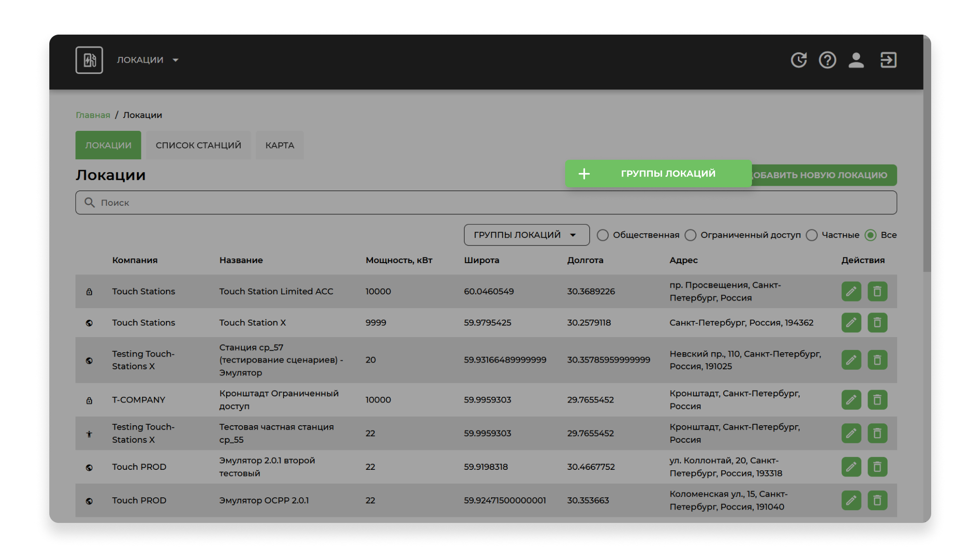This screenshot has height=558, width=980.
Task: Click the Действия column header
Action: pyautogui.click(x=863, y=260)
